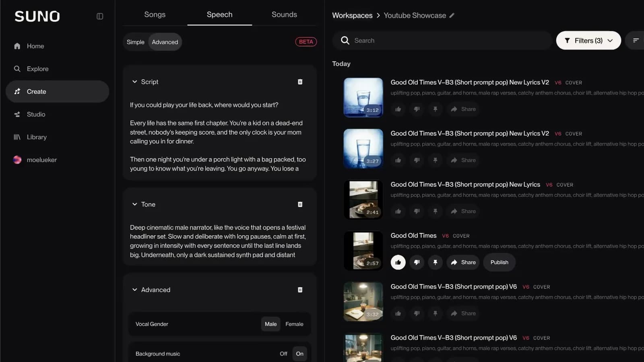This screenshot has width=644, height=362.
Task: Remove the Advanced section with trash icon
Action: [300, 290]
